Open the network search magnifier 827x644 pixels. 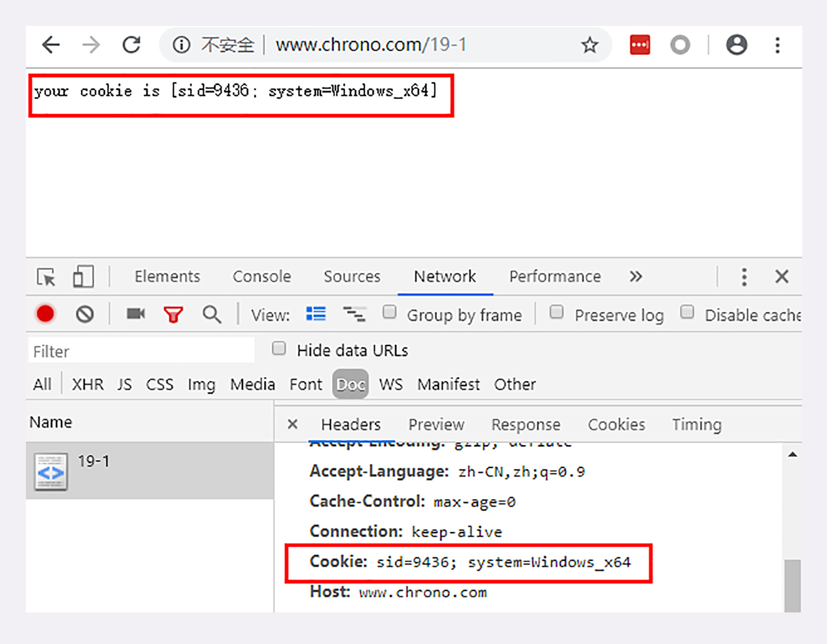(x=212, y=314)
